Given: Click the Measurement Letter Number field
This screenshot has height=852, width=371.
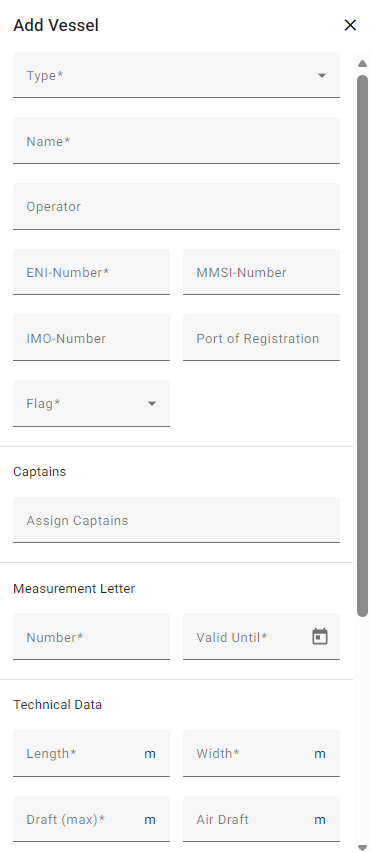Looking at the screenshot, I should (x=91, y=637).
